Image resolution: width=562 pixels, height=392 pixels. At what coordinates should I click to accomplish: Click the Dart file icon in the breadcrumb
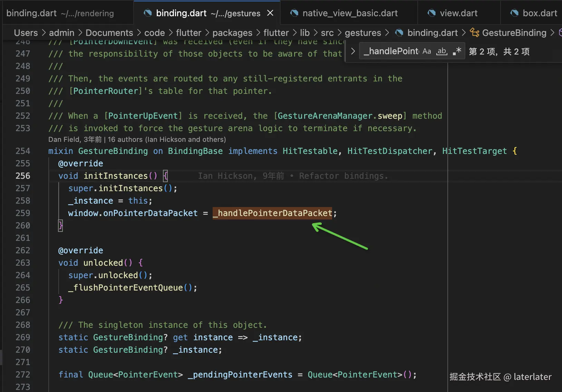click(x=399, y=33)
